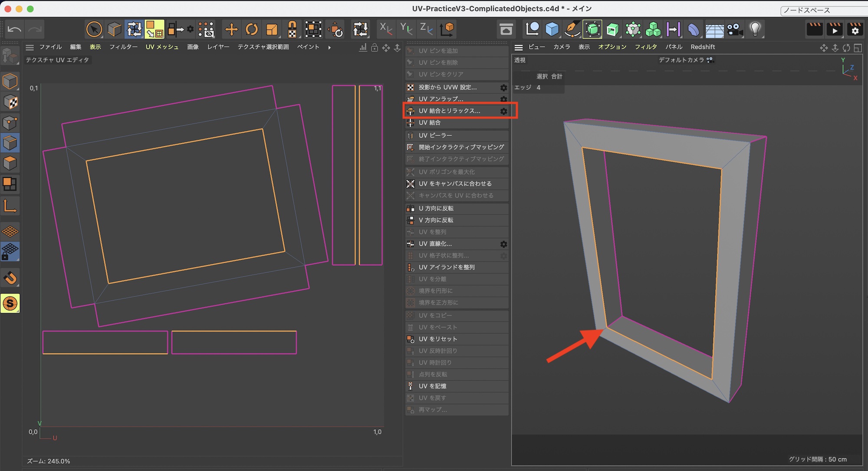Select the Move tool

(x=231, y=30)
